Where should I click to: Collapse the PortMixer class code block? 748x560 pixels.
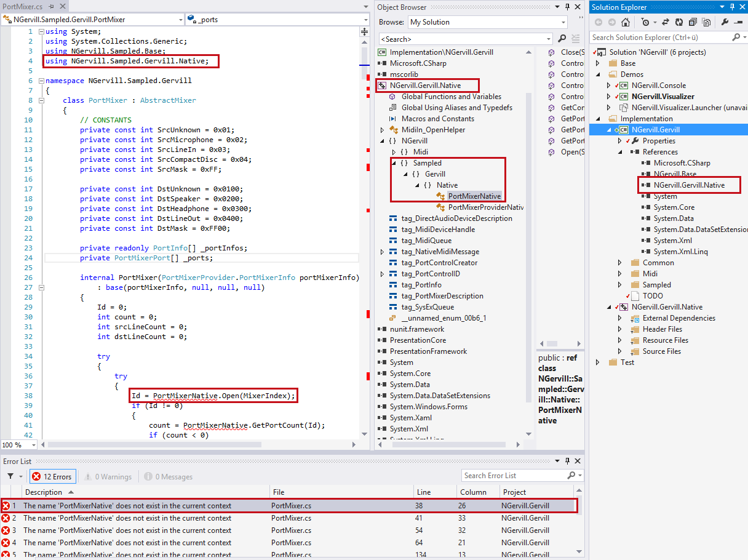coord(41,100)
